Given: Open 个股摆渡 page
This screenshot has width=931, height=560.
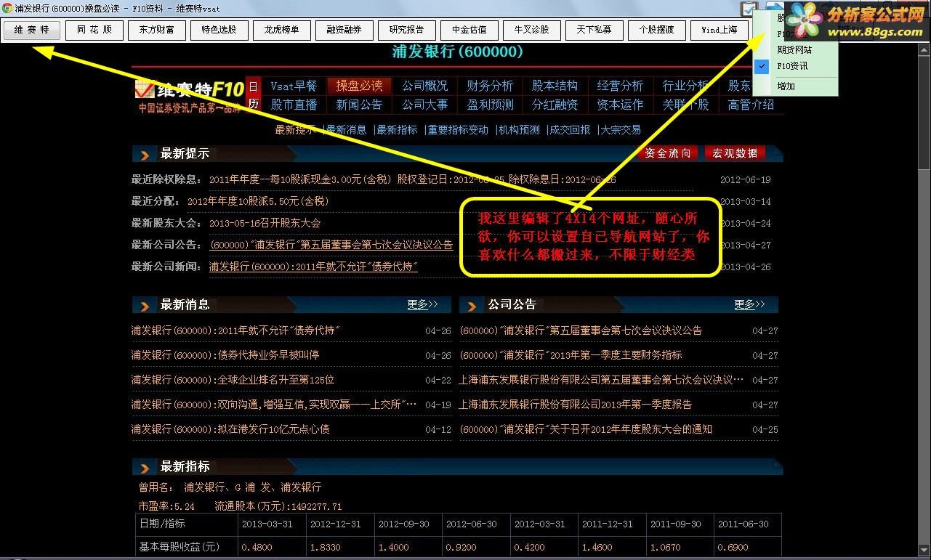Looking at the screenshot, I should tap(657, 30).
